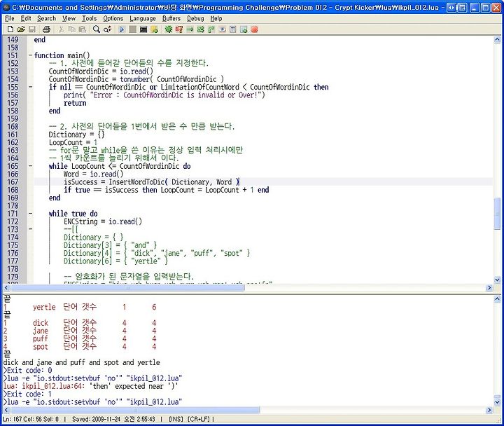Click the debug icon left of the red circle
Screen dimensions: 504x426
[x=244, y=29]
